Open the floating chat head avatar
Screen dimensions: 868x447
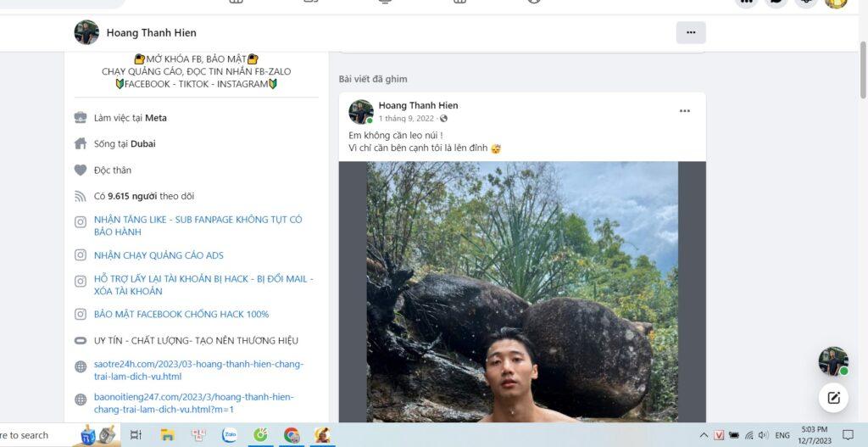pos(833,361)
